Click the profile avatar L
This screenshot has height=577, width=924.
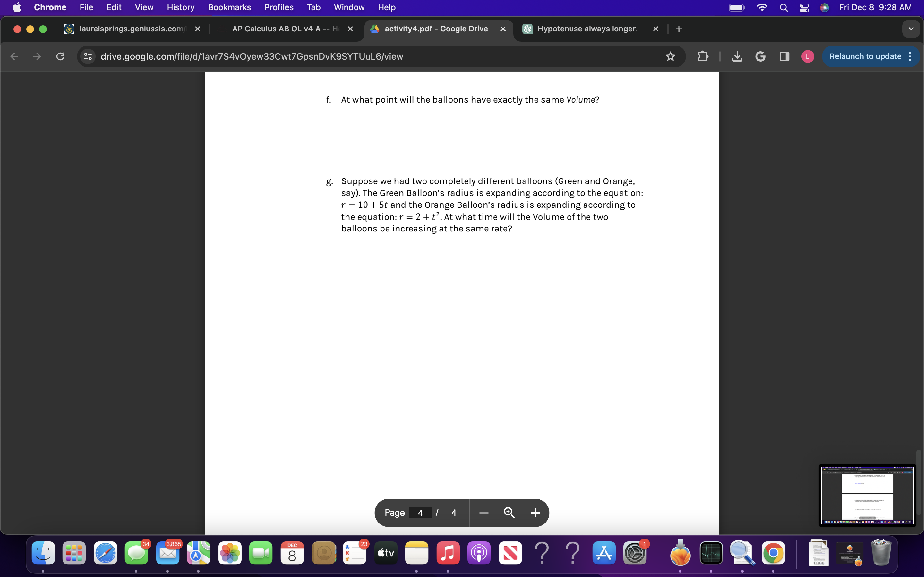808,56
